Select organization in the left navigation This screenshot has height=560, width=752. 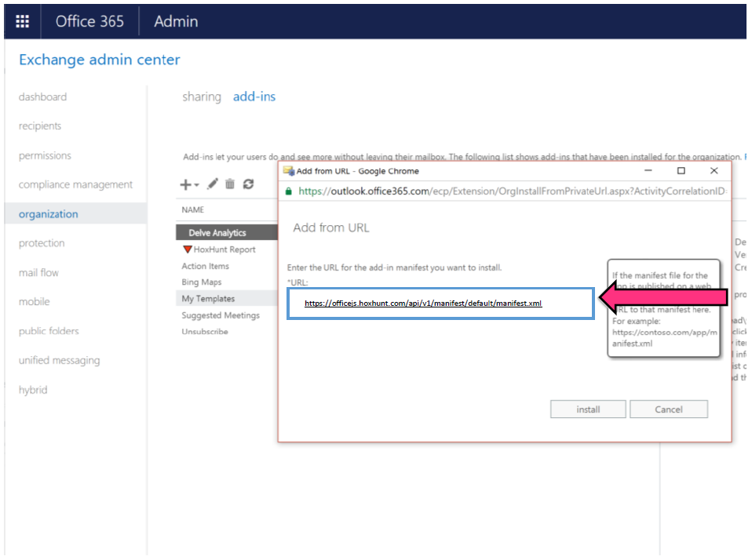75,213
